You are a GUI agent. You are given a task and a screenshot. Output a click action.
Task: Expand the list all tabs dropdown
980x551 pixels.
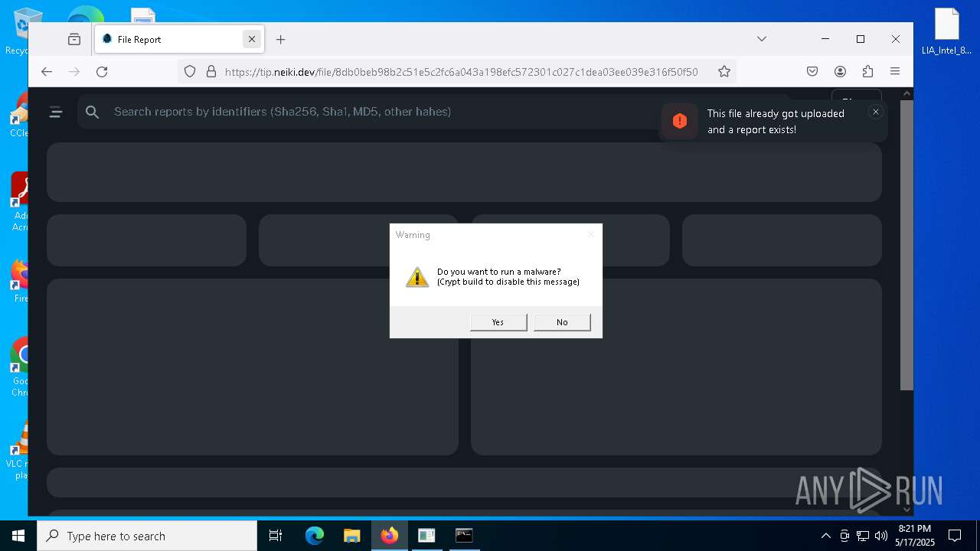pyautogui.click(x=762, y=39)
